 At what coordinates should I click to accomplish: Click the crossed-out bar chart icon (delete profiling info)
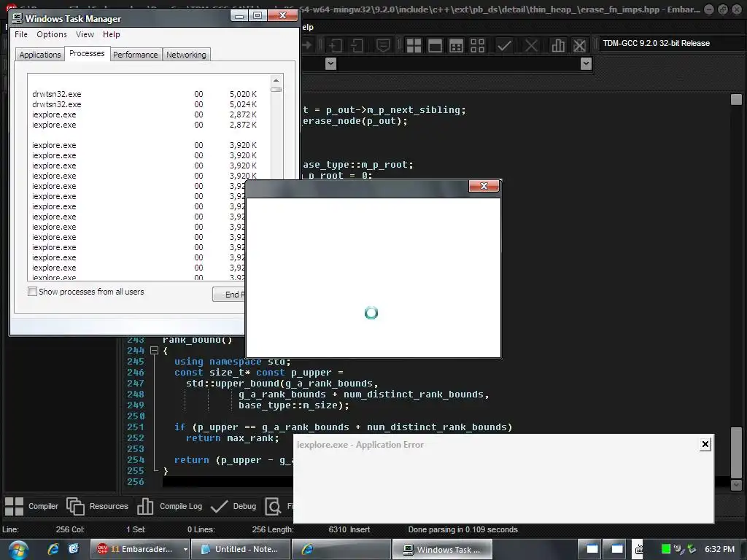(579, 46)
